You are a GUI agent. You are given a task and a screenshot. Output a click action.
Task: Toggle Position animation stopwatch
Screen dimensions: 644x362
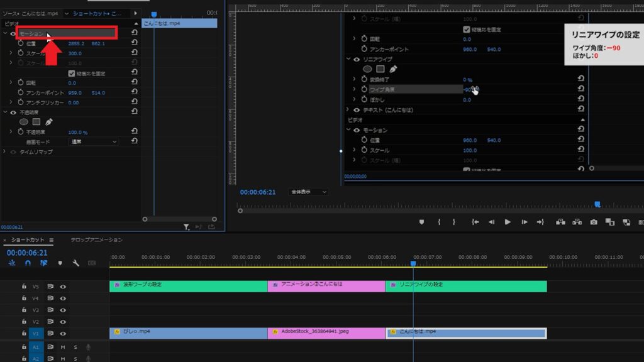21,43
